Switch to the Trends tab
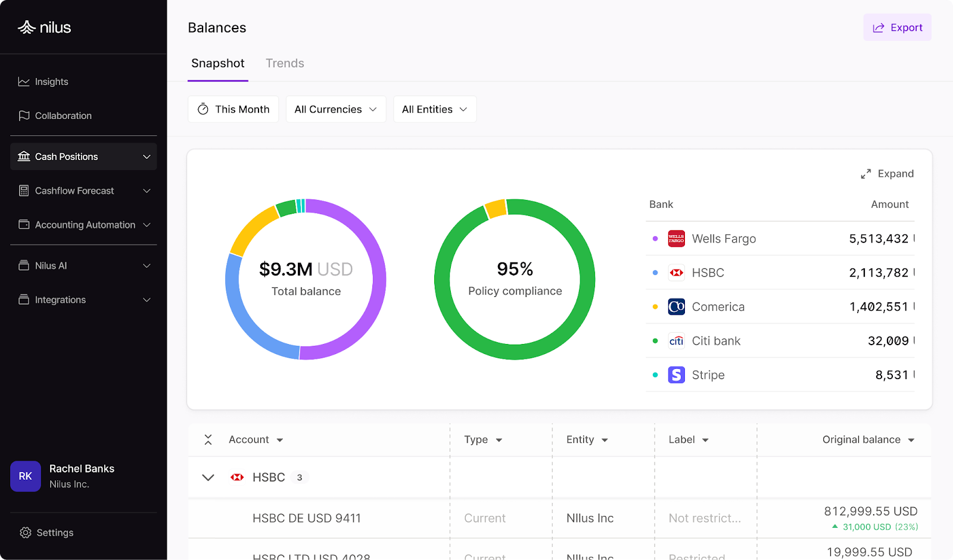The image size is (953, 560). click(x=285, y=64)
